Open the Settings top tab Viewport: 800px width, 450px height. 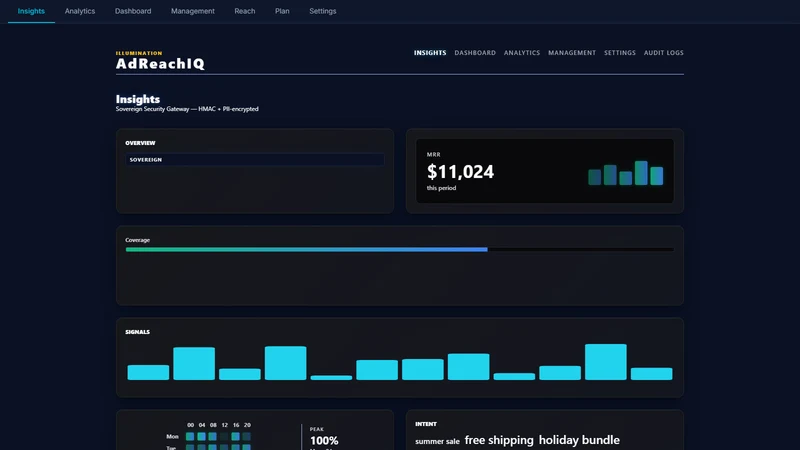[322, 11]
